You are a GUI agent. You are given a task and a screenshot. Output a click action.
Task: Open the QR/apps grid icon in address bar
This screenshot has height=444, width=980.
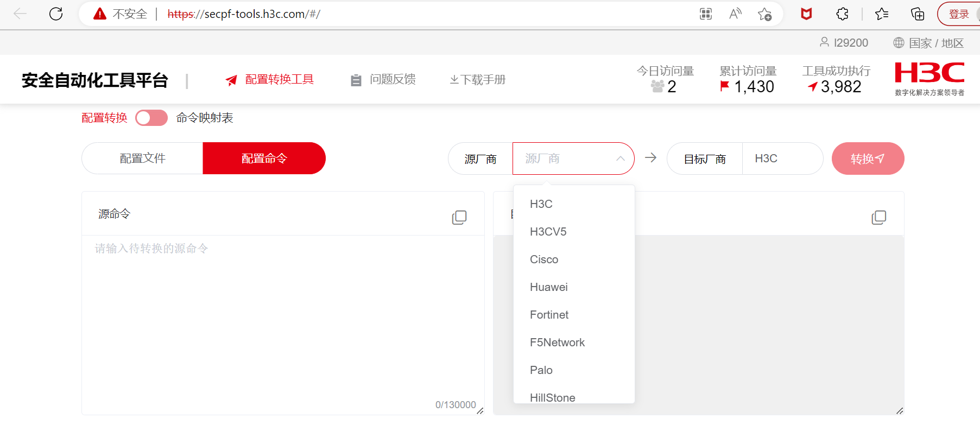(x=706, y=14)
